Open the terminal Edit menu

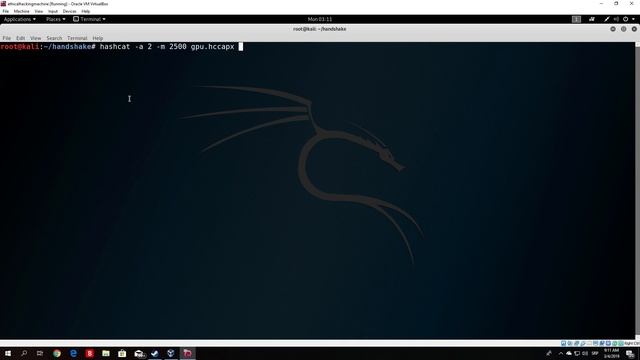(20, 38)
